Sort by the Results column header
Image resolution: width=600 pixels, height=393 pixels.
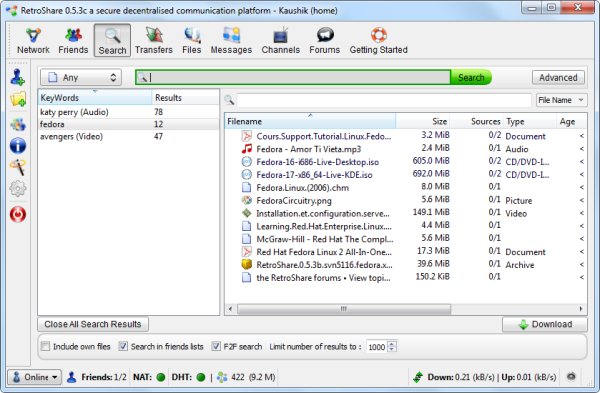click(x=186, y=98)
